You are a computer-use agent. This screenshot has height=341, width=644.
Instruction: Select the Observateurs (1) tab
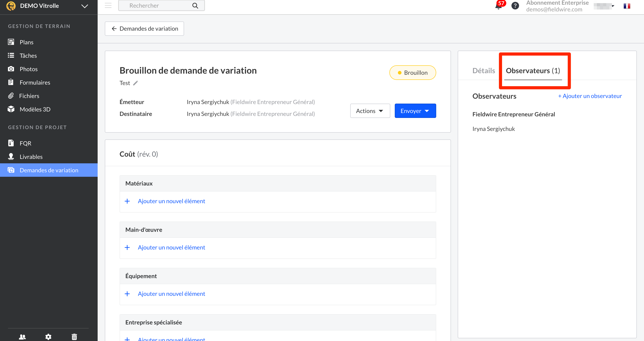[533, 70]
